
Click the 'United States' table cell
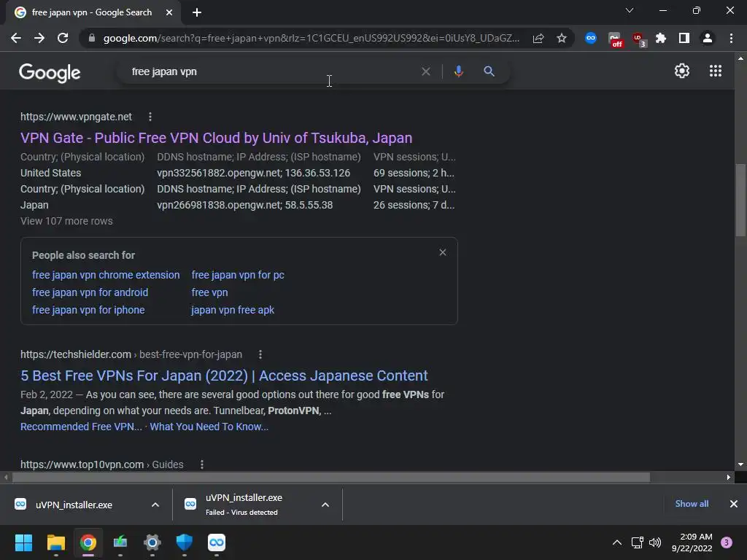(50, 173)
